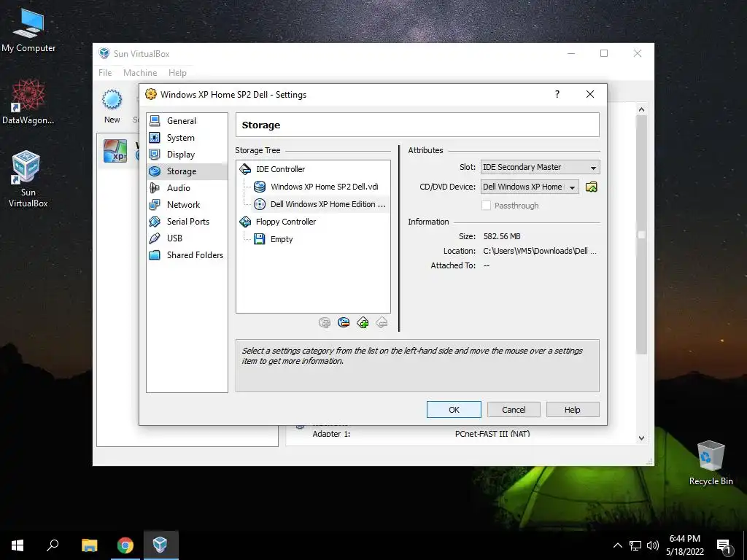Open the Windows Start menu
This screenshot has width=747, height=560.
(x=18, y=545)
